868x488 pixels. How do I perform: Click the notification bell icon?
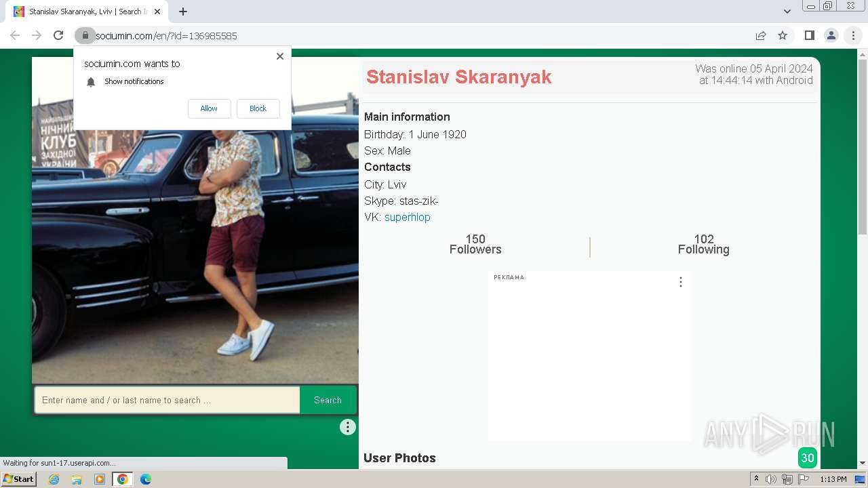pyautogui.click(x=91, y=82)
